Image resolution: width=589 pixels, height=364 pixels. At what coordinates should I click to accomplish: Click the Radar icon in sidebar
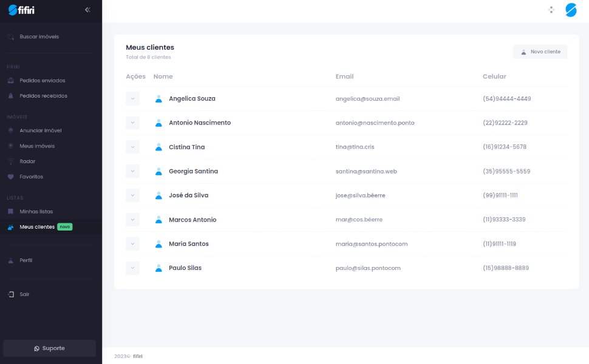[x=10, y=161]
